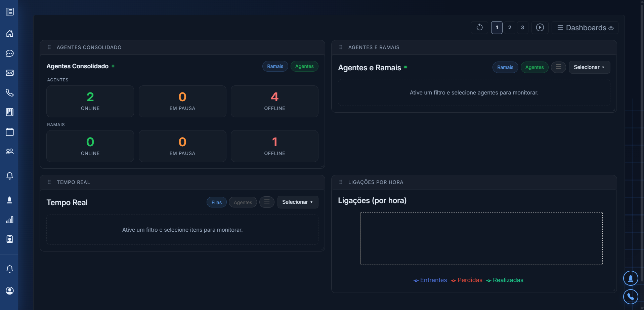Toggle Agentes filter in Tempo Real
Viewport: 644px width, 310px height.
pyautogui.click(x=243, y=202)
